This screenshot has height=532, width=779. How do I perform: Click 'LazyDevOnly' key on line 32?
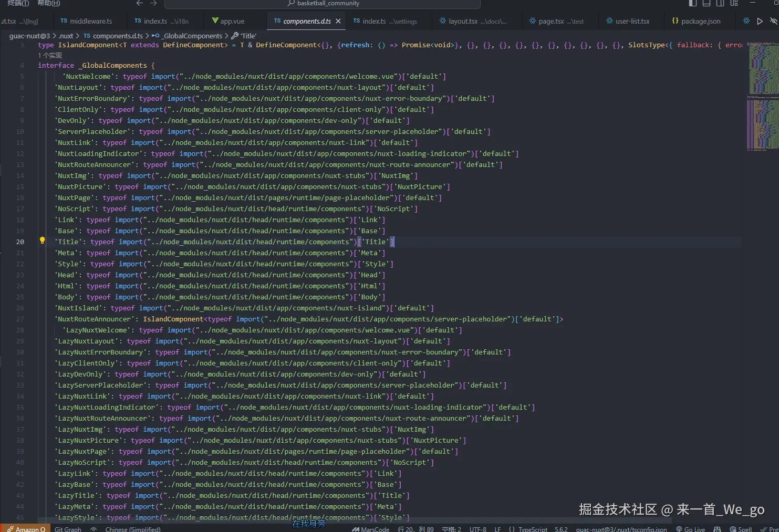(x=80, y=374)
